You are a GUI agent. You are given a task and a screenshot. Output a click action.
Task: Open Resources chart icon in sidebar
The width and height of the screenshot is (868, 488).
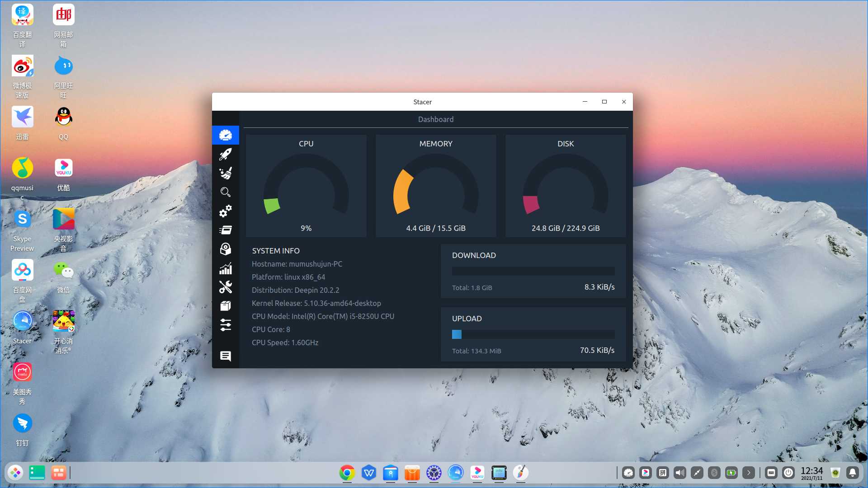click(x=225, y=268)
